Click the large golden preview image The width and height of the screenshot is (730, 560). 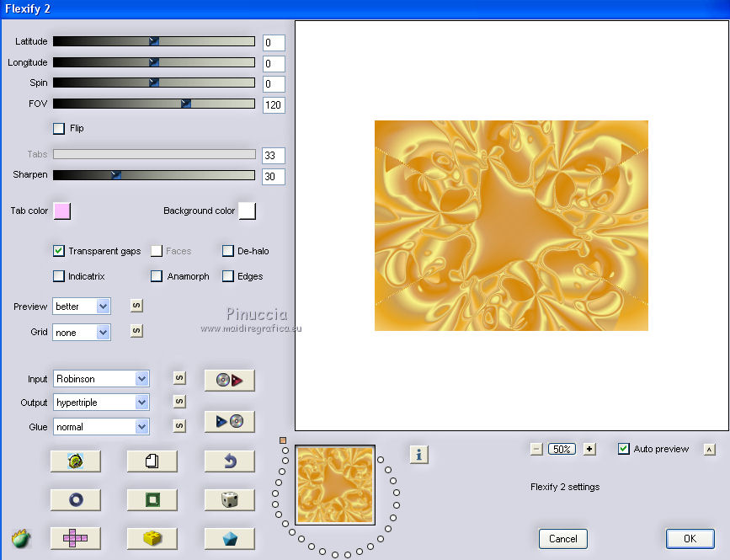pos(511,226)
